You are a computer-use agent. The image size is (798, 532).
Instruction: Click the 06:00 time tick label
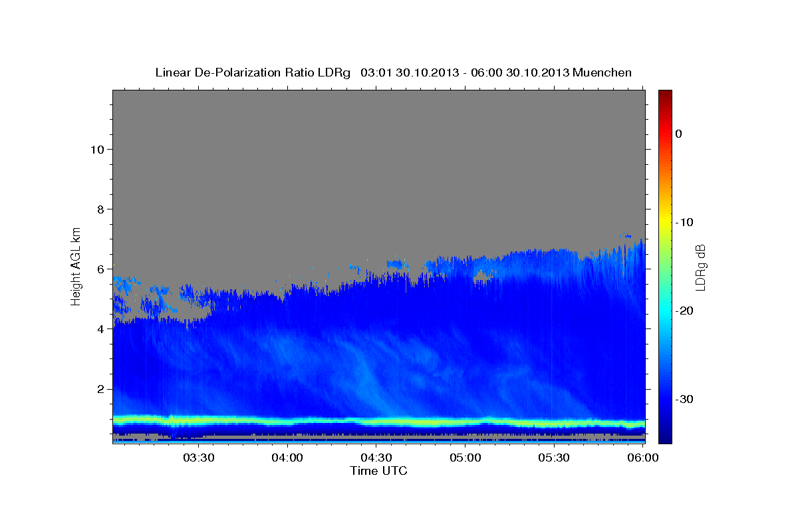642,458
